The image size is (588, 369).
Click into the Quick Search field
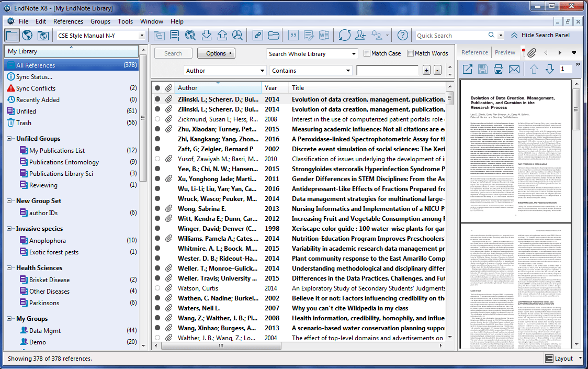tap(451, 35)
